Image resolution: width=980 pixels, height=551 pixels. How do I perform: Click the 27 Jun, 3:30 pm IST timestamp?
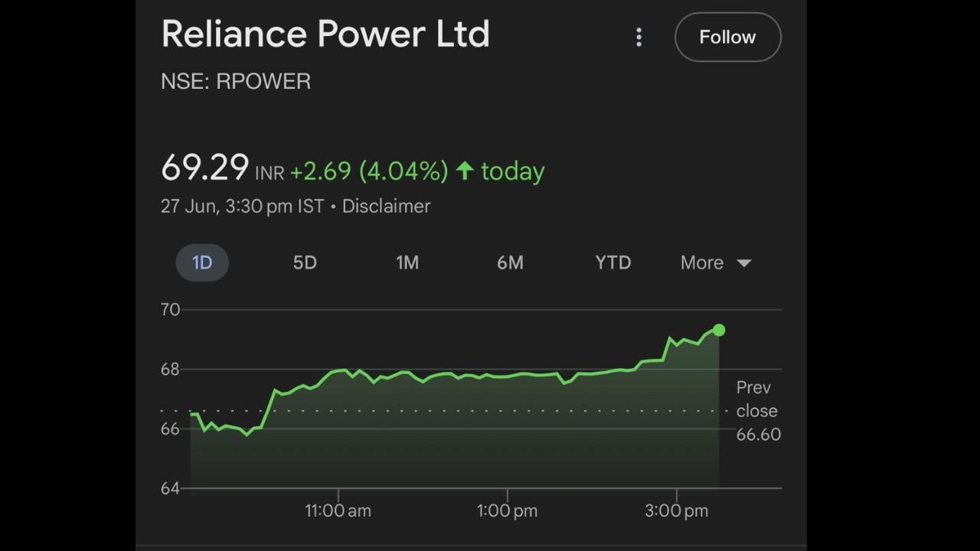point(242,206)
